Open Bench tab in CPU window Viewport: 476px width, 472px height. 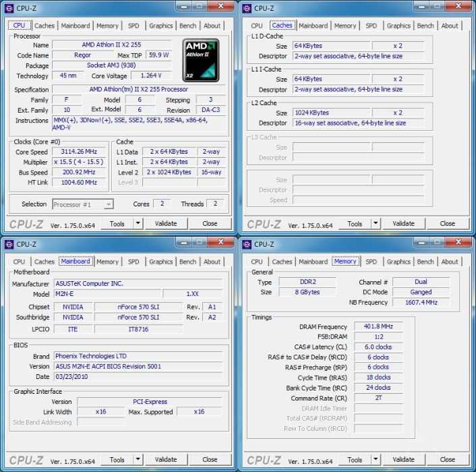click(x=188, y=26)
